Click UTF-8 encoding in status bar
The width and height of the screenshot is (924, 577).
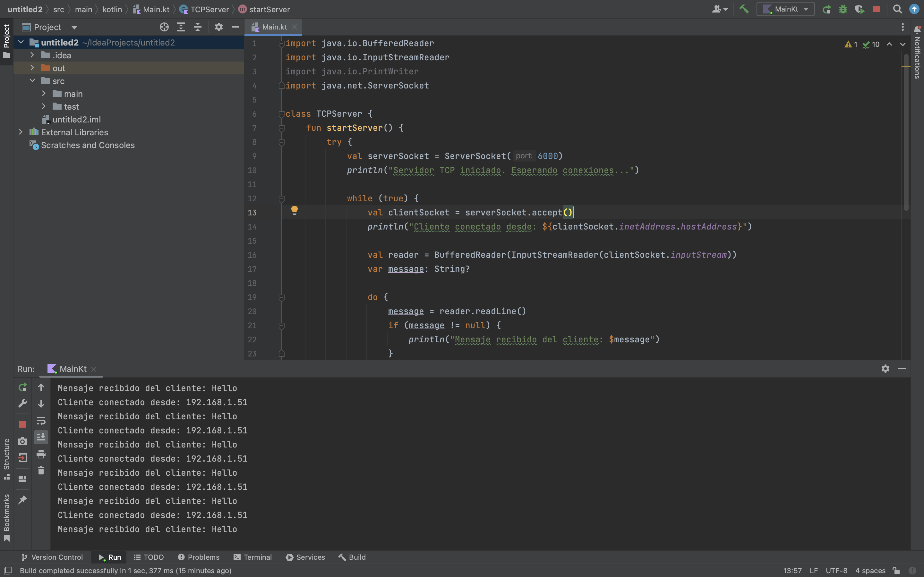pyautogui.click(x=836, y=571)
